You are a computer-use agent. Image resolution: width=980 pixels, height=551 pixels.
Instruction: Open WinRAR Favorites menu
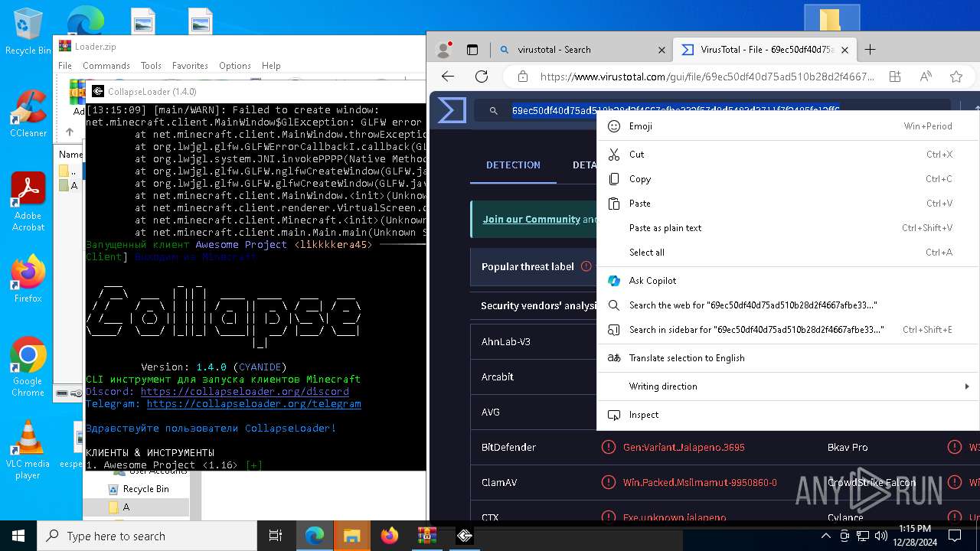coord(190,66)
